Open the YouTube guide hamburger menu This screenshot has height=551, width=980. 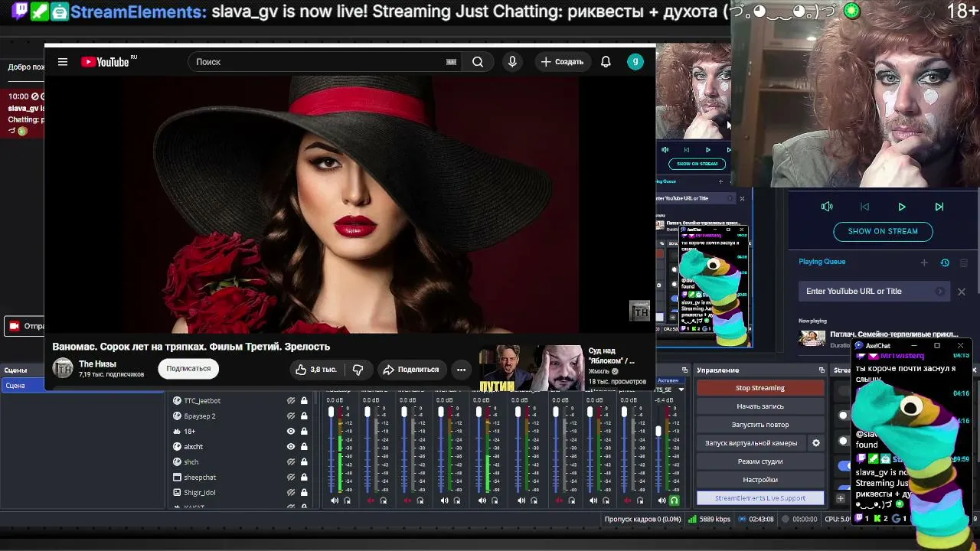pos(63,62)
